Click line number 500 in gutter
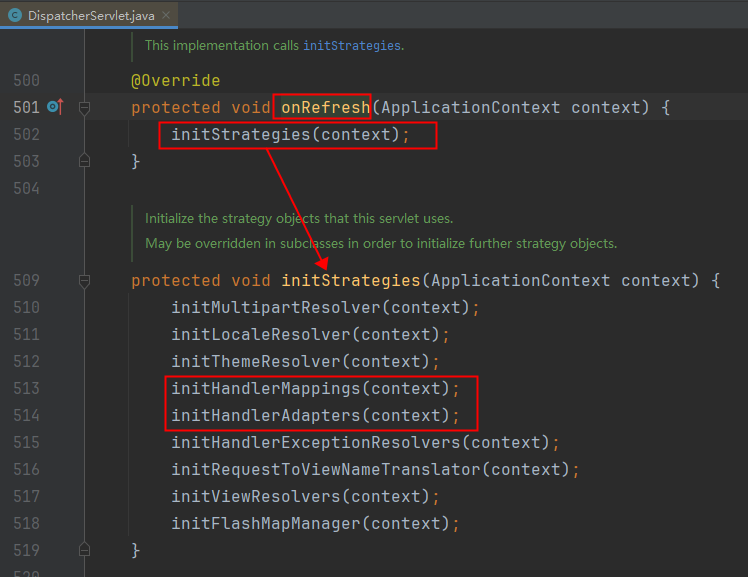The height and width of the screenshot is (577, 748). pyautogui.click(x=26, y=80)
